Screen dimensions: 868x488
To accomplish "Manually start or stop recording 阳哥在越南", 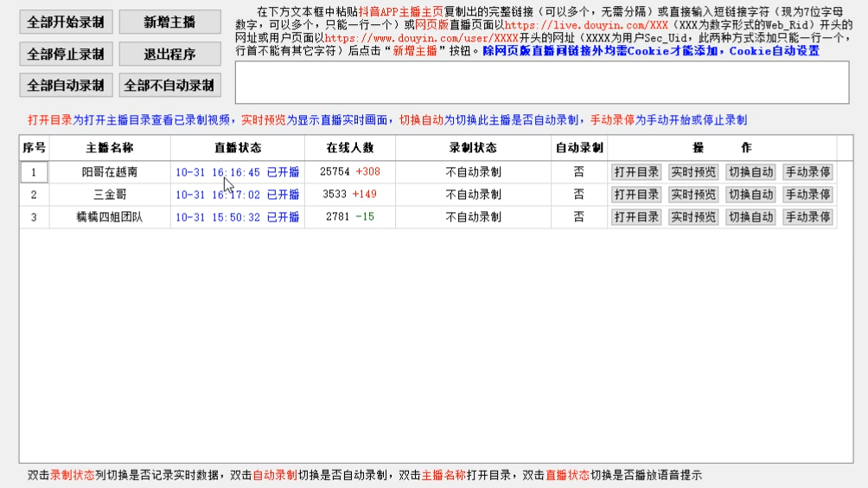I will (x=807, y=171).
